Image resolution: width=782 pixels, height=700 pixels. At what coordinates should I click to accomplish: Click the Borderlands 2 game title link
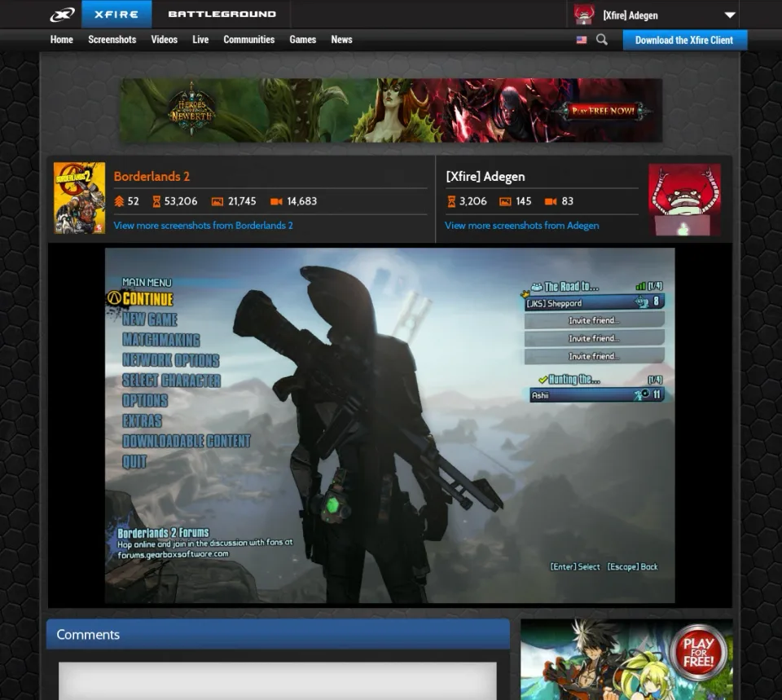152,176
